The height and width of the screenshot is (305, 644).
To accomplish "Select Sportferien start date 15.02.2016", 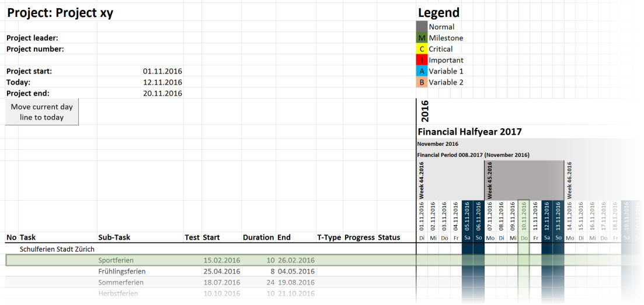I will click(x=222, y=260).
